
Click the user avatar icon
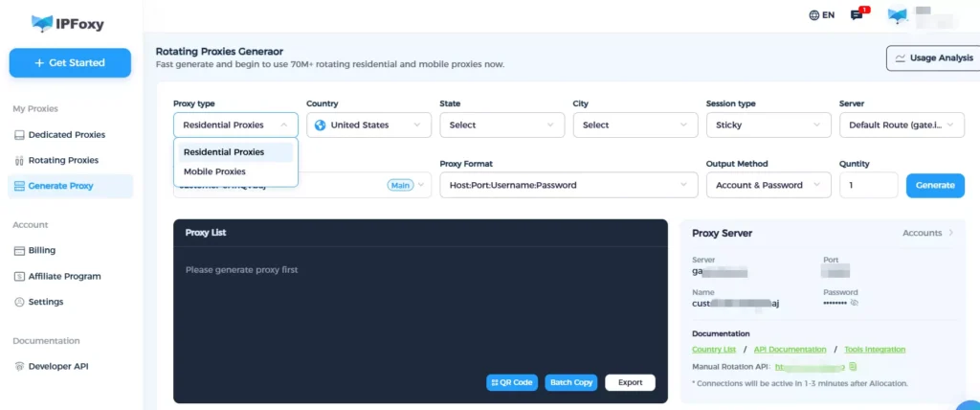897,15
